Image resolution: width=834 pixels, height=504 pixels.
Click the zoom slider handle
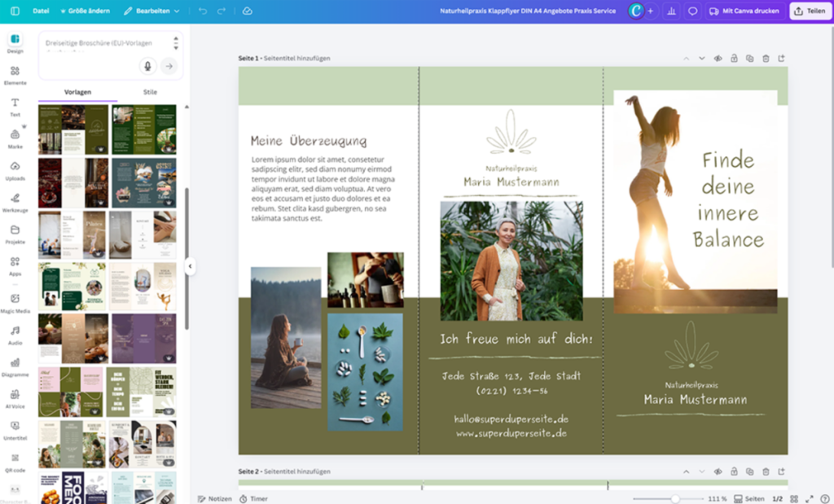pos(675,498)
